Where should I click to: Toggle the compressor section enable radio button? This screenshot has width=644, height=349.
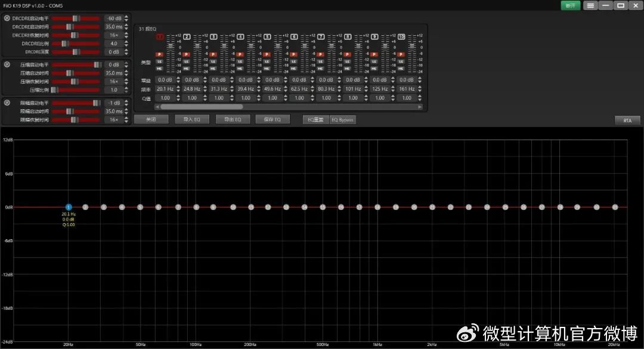point(7,64)
